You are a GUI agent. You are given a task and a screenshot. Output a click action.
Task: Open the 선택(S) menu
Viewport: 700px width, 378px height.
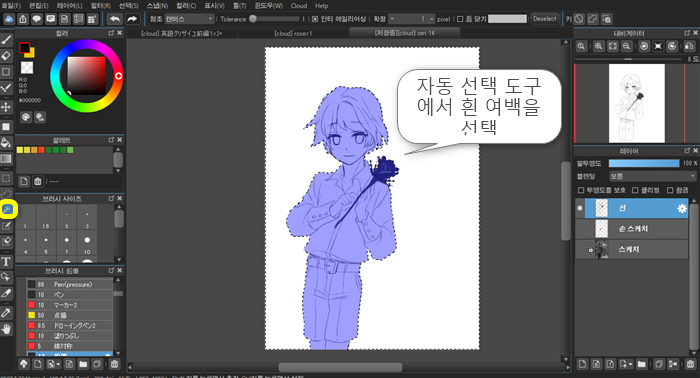click(129, 6)
